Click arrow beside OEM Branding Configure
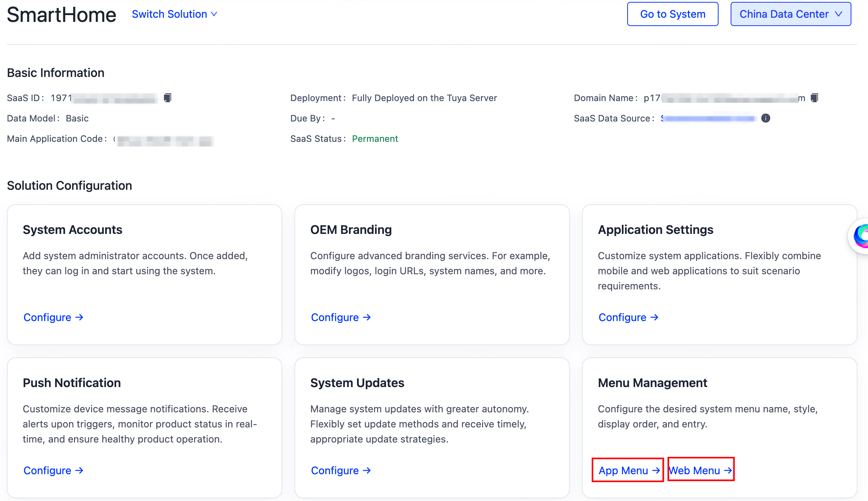868x501 pixels. tap(367, 317)
